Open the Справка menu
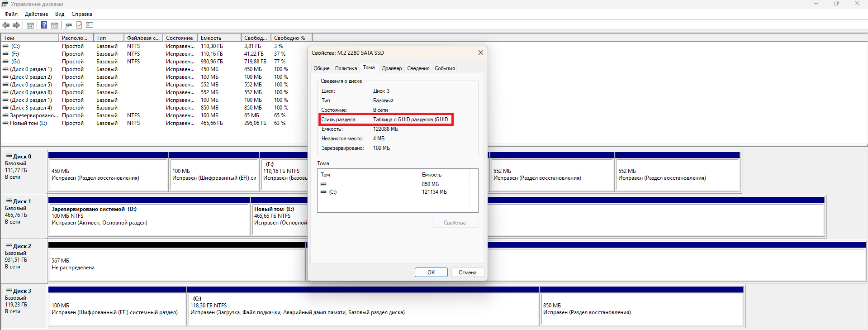This screenshot has width=868, height=330. (82, 14)
